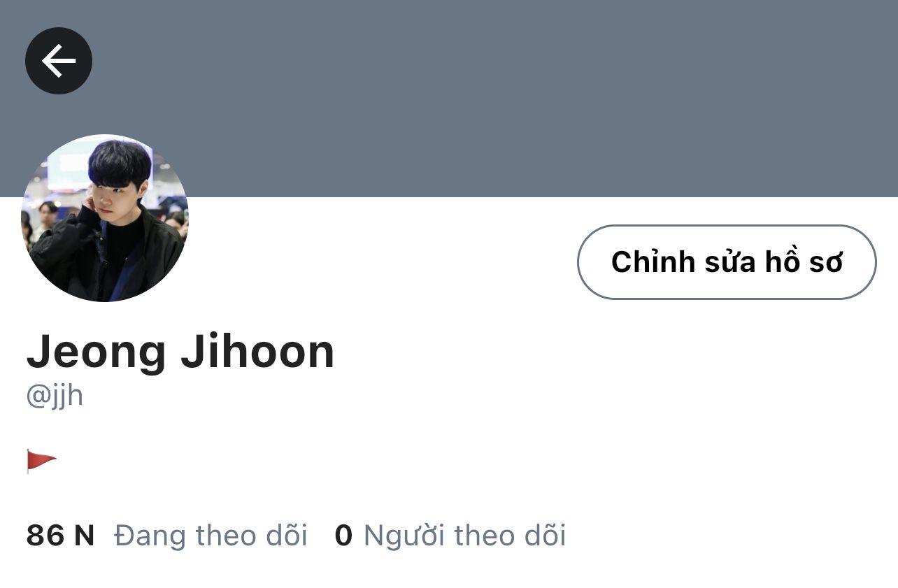Select the @jjh username handle
This screenshot has width=898, height=588.
click(55, 396)
